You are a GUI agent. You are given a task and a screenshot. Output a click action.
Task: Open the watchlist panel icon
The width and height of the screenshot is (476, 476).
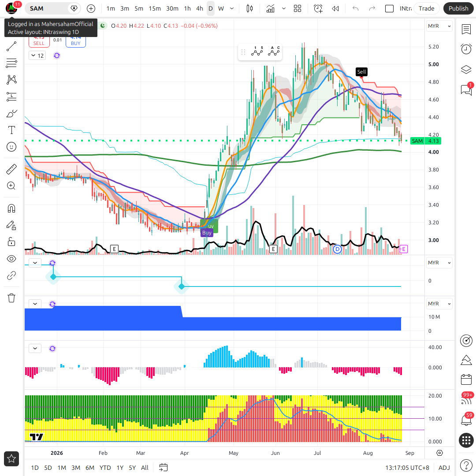[466, 30]
